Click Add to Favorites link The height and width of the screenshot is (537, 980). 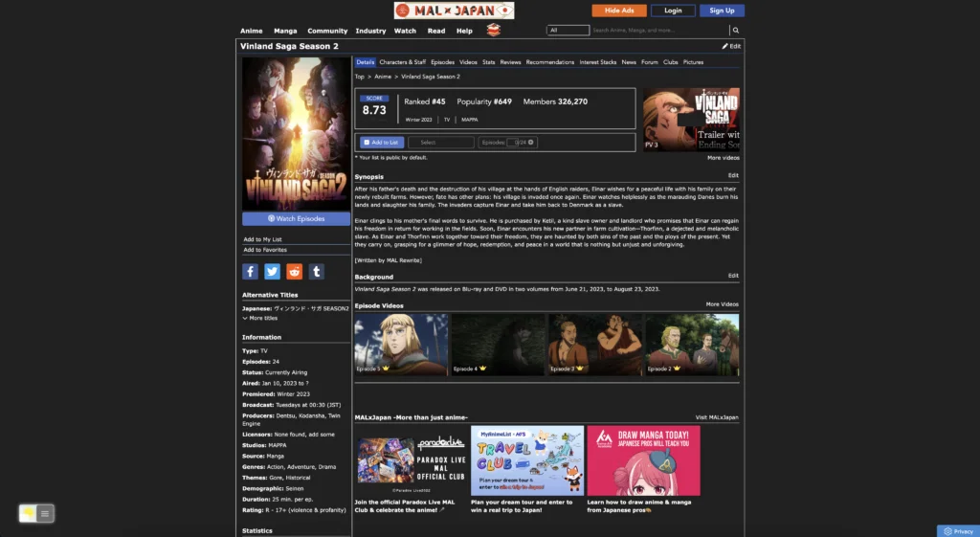click(265, 250)
